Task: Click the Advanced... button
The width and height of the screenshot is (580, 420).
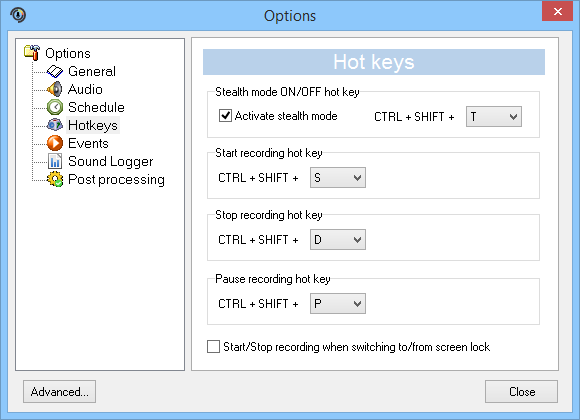Action: 60,392
